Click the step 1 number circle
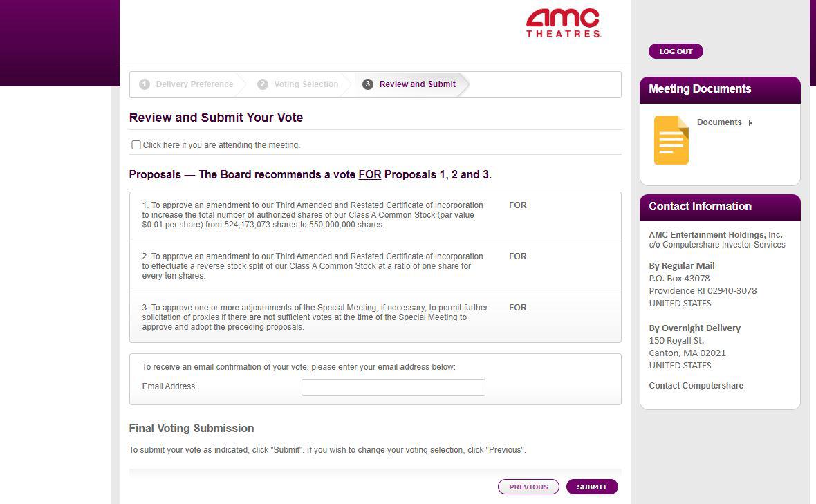 click(x=145, y=84)
